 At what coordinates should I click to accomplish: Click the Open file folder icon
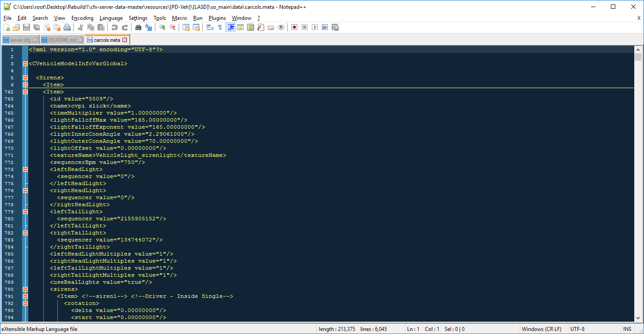16,27
